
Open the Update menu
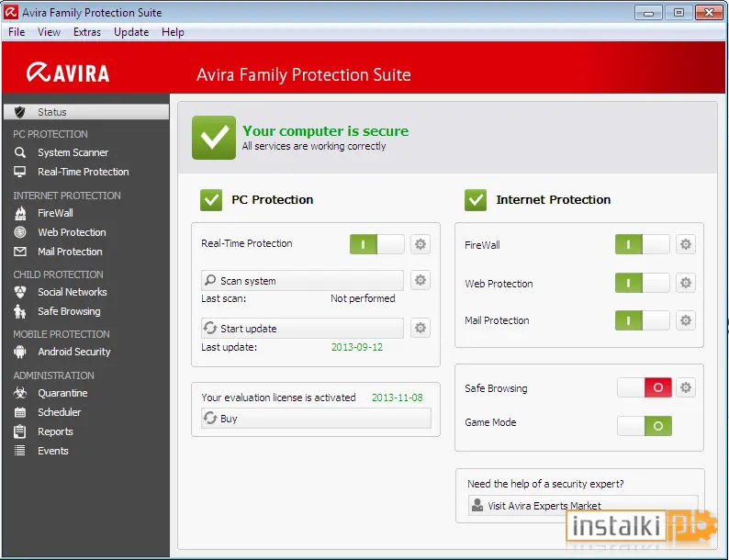131,32
